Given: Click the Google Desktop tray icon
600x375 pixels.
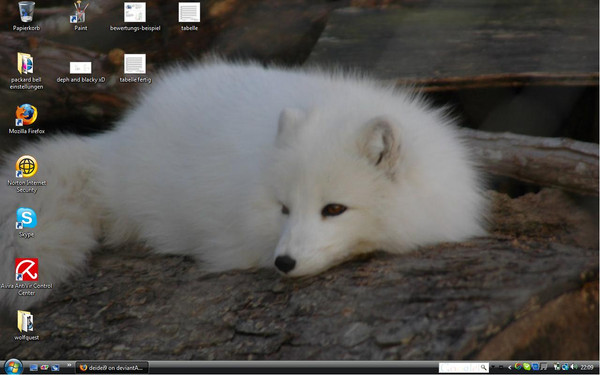Looking at the screenshot, I should pyautogui.click(x=518, y=367).
